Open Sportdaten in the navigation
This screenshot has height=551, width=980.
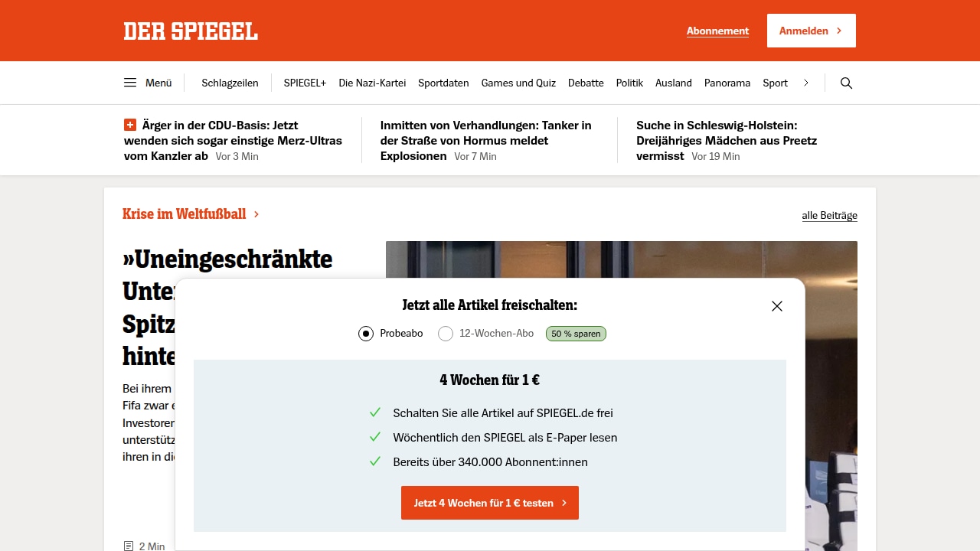(443, 83)
